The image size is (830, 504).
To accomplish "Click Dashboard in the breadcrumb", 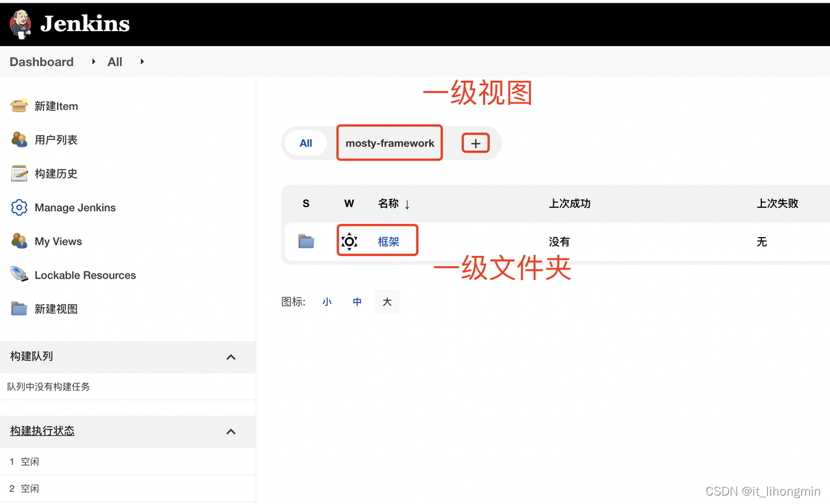I will coord(41,62).
